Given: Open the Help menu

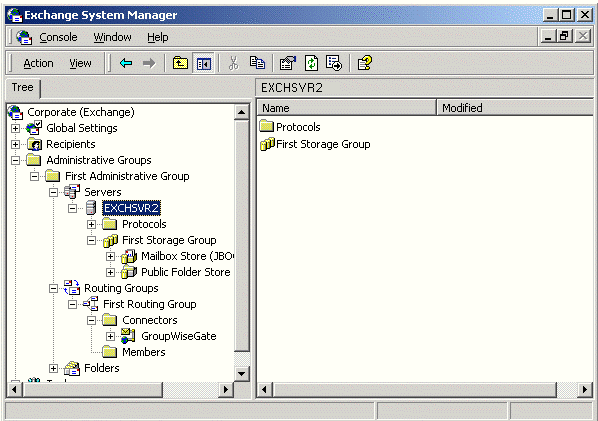Looking at the screenshot, I should 158,37.
